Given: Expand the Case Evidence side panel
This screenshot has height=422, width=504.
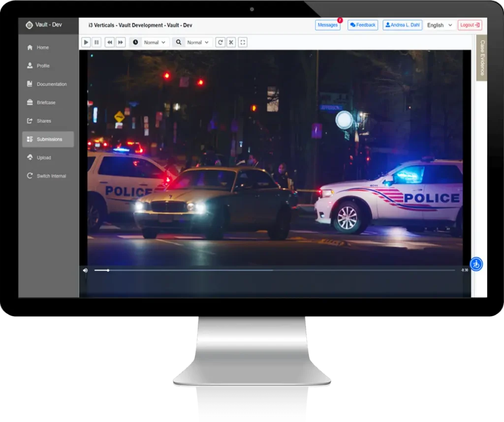Looking at the screenshot, I should point(482,58).
